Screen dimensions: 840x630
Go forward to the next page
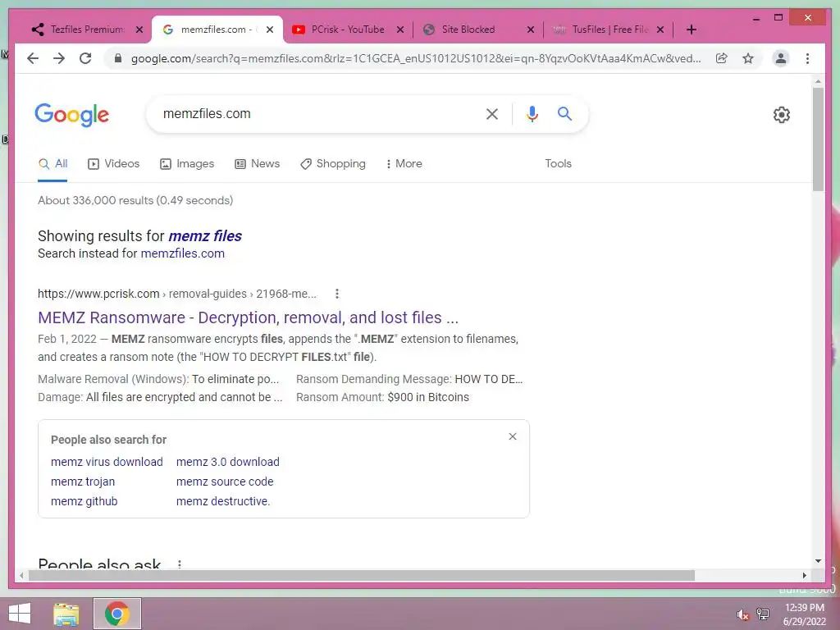click(59, 58)
